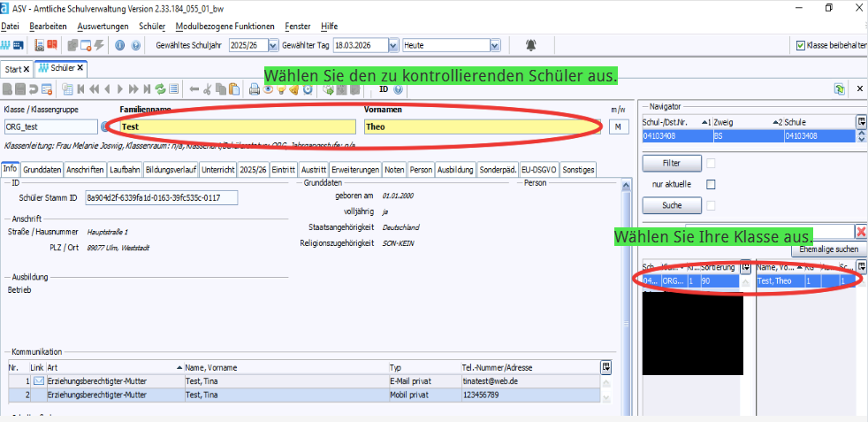Jump to first record in toolbar
The image size is (868, 422).
[80, 88]
